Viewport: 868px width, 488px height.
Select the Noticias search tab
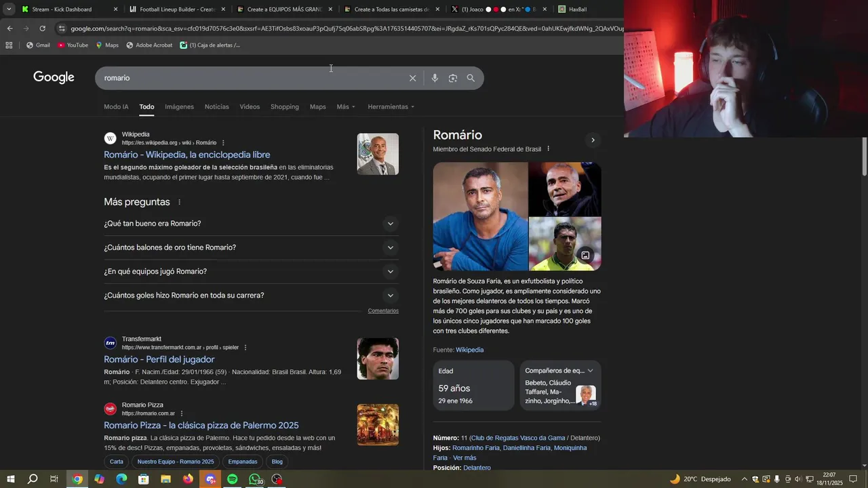[x=217, y=107]
